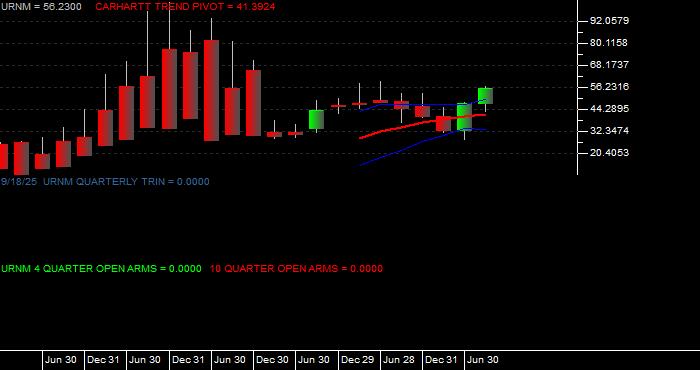This screenshot has width=700, height=370.
Task: Click the 92.0579 price axis label
Action: pyautogui.click(x=609, y=21)
